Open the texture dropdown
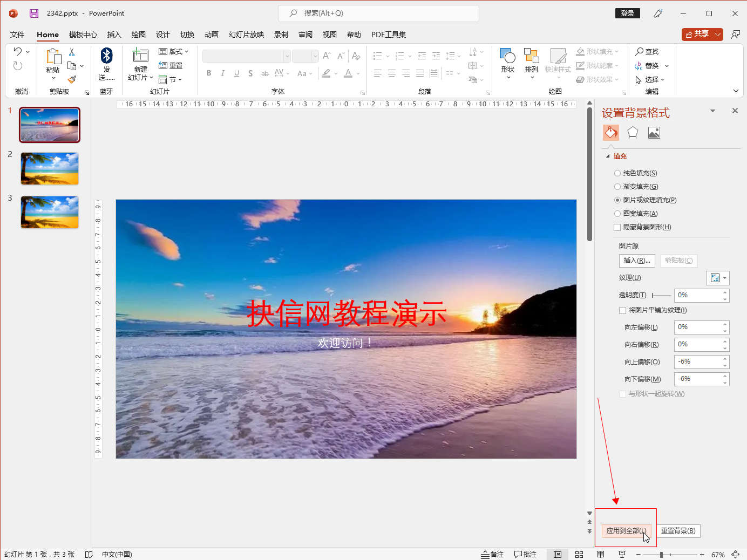The width and height of the screenshot is (747, 560). [718, 278]
